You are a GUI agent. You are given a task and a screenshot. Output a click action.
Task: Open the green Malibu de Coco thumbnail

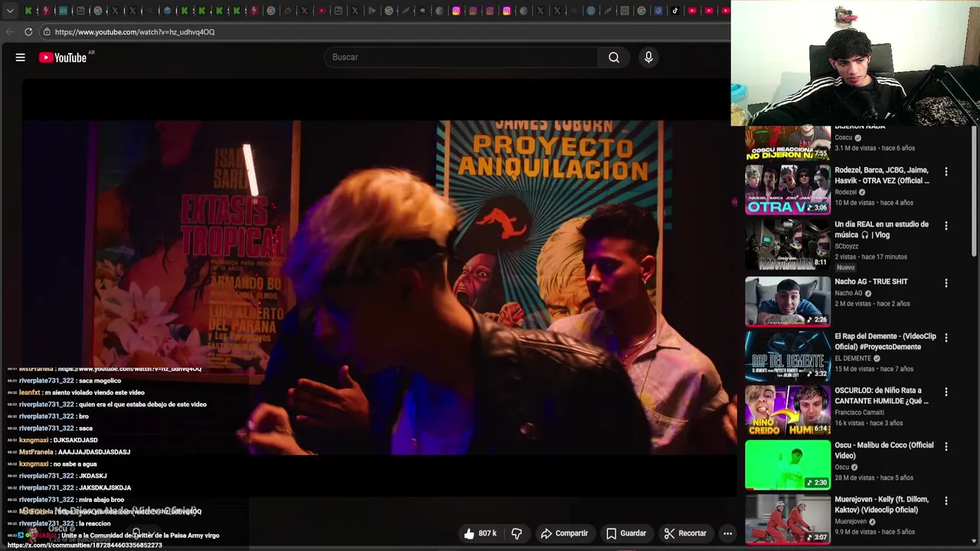click(788, 465)
